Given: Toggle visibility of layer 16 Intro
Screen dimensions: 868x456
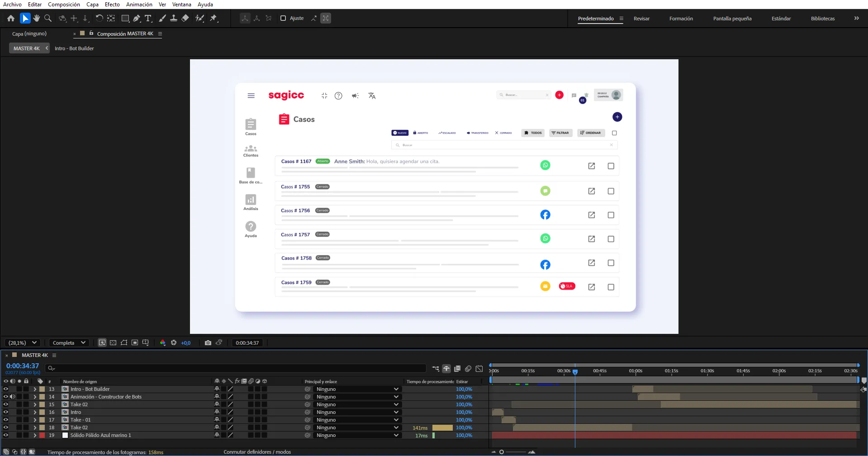Looking at the screenshot, I should click(6, 412).
